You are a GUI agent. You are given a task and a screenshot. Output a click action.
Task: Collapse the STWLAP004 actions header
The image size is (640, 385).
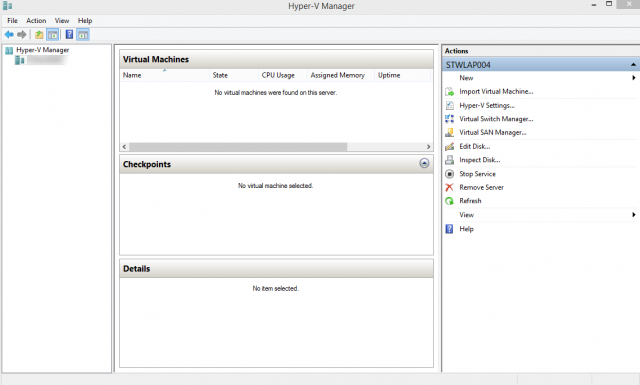point(633,65)
